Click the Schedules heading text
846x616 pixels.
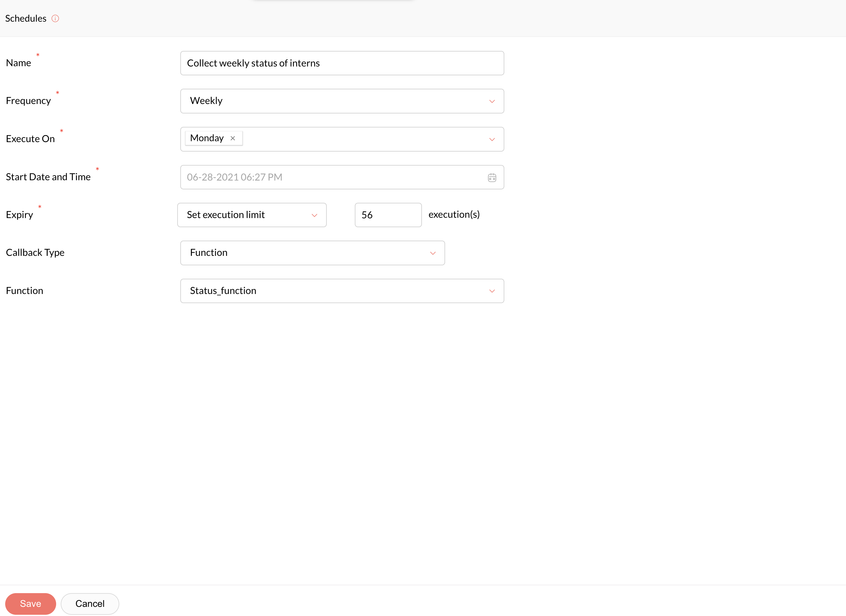[x=26, y=18]
